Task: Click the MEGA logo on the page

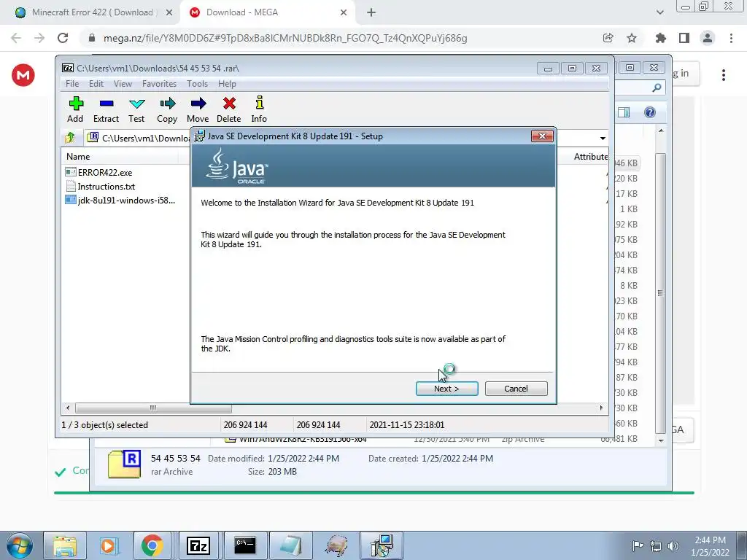Action: click(x=23, y=75)
